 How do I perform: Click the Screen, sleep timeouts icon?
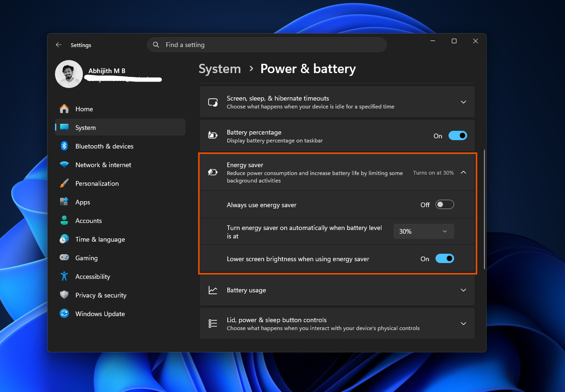(213, 102)
